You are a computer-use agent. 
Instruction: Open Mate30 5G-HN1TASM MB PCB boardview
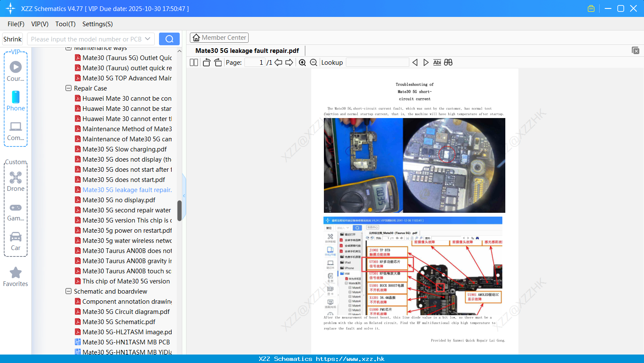click(122, 342)
